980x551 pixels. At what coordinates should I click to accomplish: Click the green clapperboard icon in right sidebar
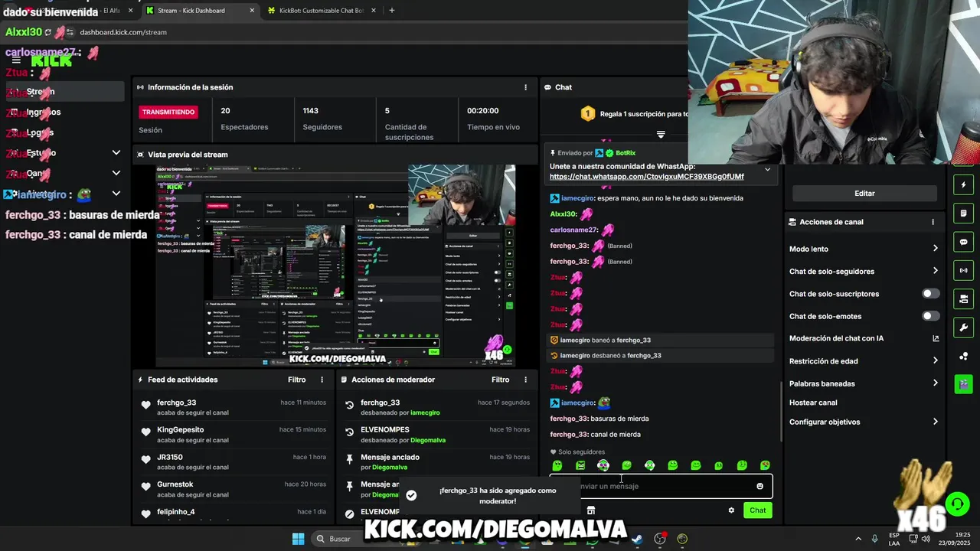[x=963, y=383]
